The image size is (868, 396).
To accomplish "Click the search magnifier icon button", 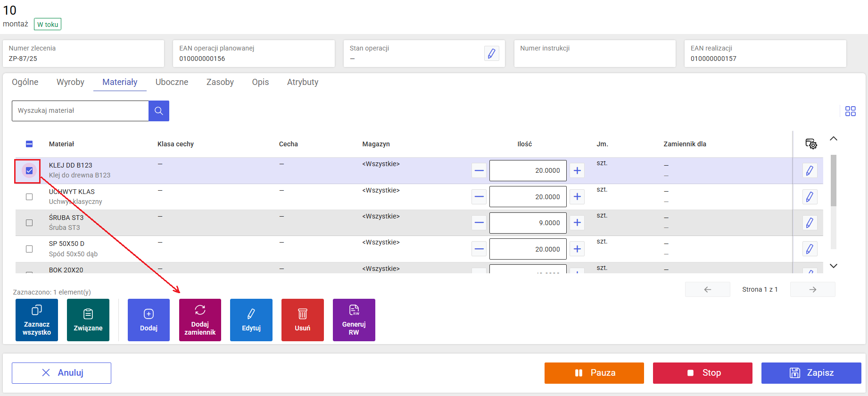I will (x=159, y=111).
